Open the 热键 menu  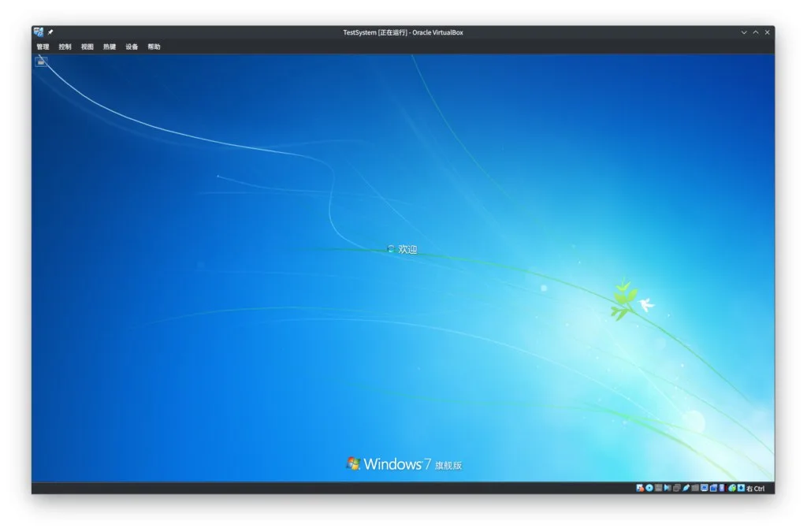tap(109, 47)
